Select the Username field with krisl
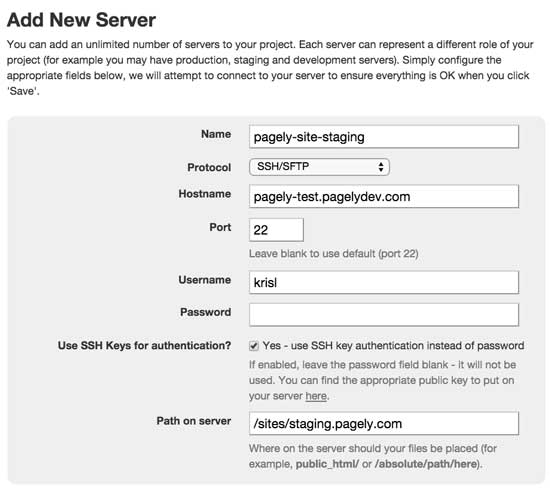The height and width of the screenshot is (496, 550). point(384,282)
